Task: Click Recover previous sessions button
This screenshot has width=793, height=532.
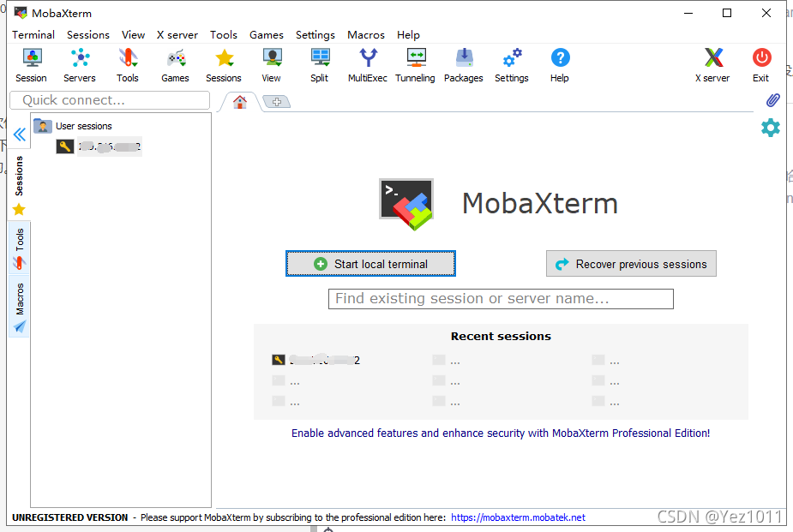Action: 631,264
